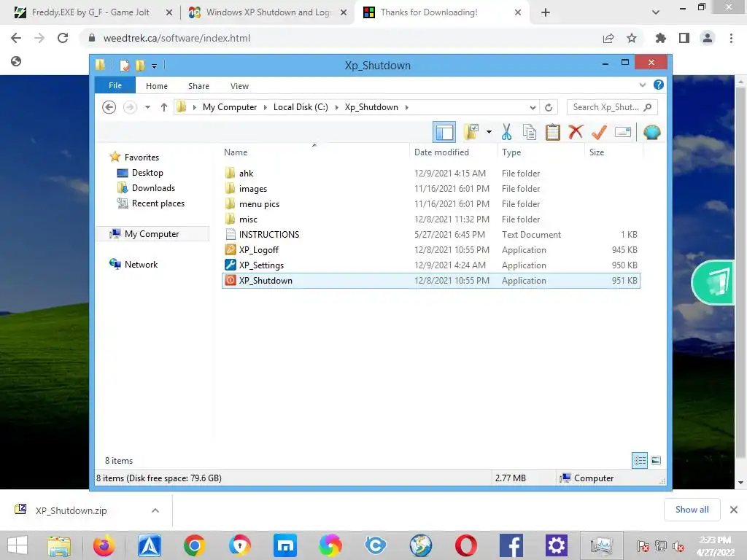Refresh the Explorer folder view
Viewport: 747px width, 560px height.
pos(549,108)
